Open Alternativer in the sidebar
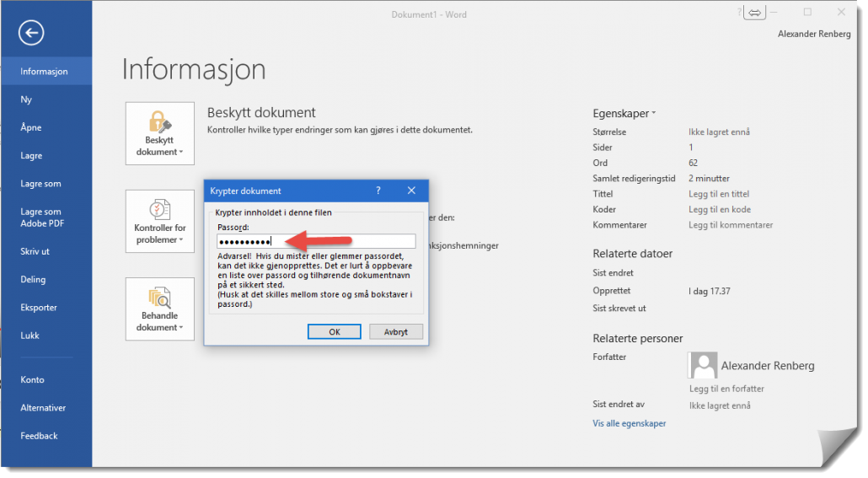The height and width of the screenshot is (478, 868). (x=46, y=408)
